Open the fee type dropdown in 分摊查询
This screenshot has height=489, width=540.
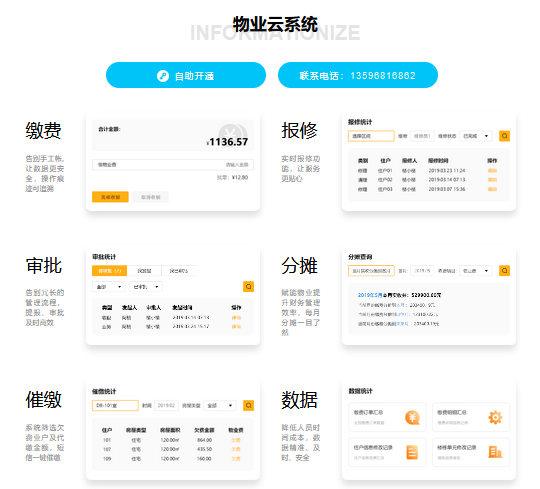coord(476,271)
